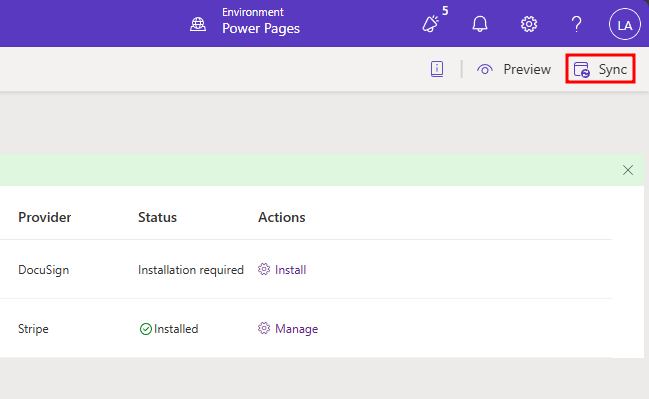
Task: Open the LA account avatar
Action: (625, 24)
